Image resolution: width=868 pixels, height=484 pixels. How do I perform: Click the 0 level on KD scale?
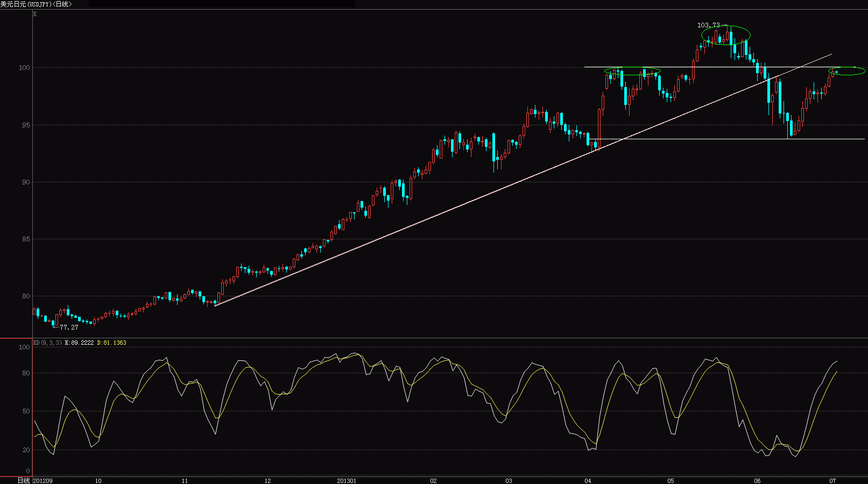click(x=28, y=471)
